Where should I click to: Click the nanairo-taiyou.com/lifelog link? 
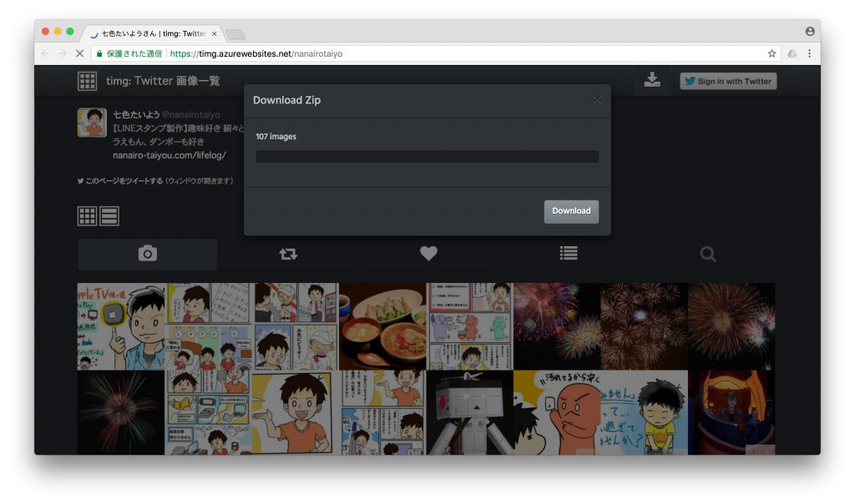[x=169, y=155]
